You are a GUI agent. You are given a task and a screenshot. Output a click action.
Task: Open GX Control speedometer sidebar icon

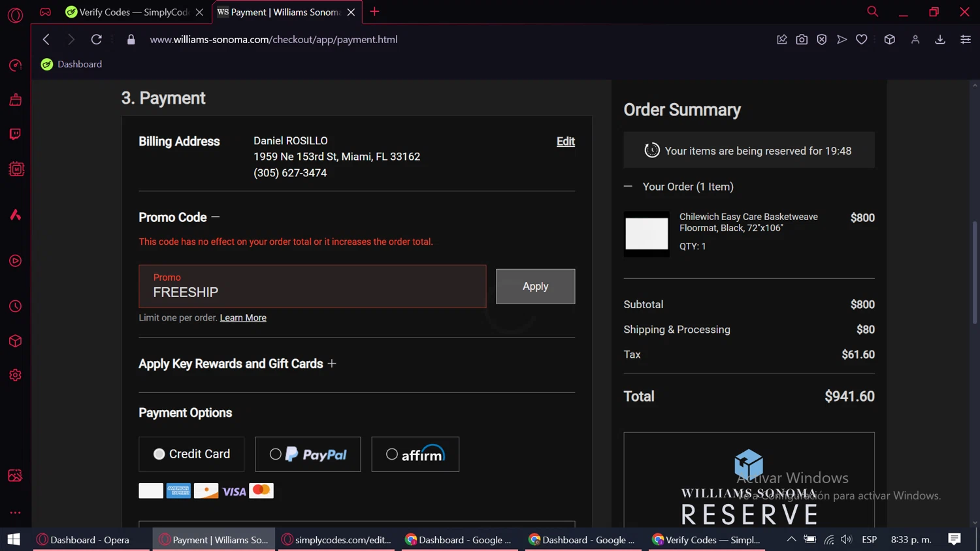[x=15, y=65]
